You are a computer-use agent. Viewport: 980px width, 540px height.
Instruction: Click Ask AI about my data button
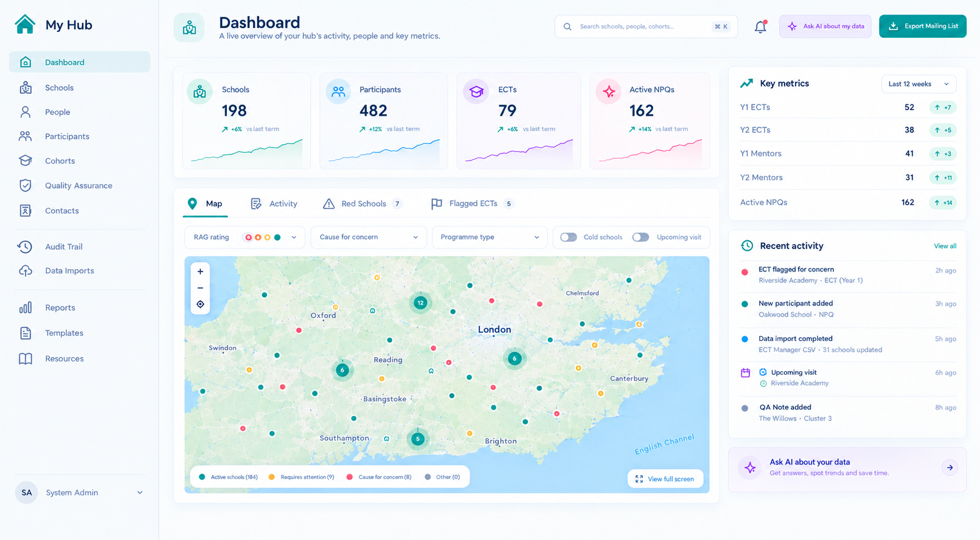point(825,26)
